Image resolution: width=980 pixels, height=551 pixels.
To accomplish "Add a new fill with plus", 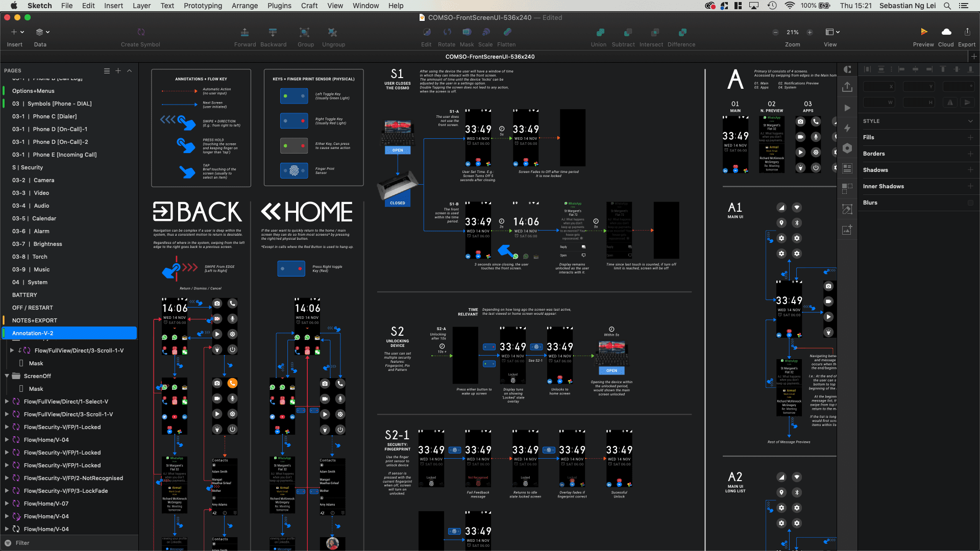I will pos(970,137).
